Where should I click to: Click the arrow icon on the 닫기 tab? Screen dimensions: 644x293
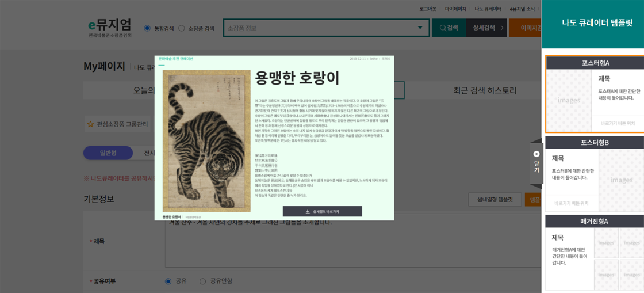tap(536, 154)
